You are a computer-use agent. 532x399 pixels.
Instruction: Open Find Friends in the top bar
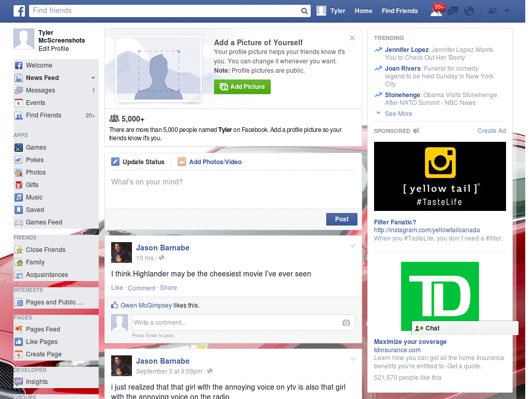tap(400, 11)
